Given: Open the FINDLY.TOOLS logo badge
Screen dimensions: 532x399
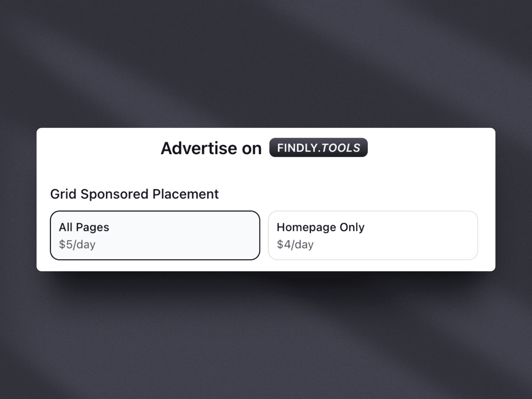Looking at the screenshot, I should pyautogui.click(x=318, y=147).
